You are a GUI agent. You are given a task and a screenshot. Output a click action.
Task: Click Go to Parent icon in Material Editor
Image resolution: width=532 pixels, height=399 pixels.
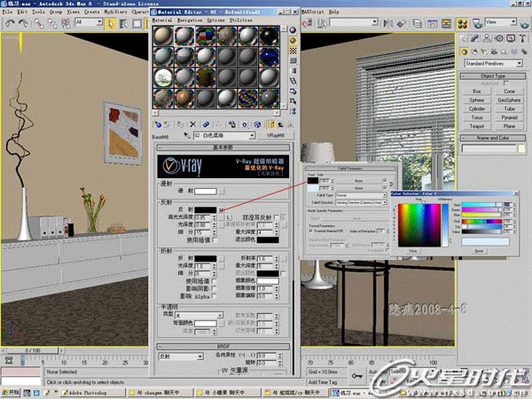pos(280,124)
